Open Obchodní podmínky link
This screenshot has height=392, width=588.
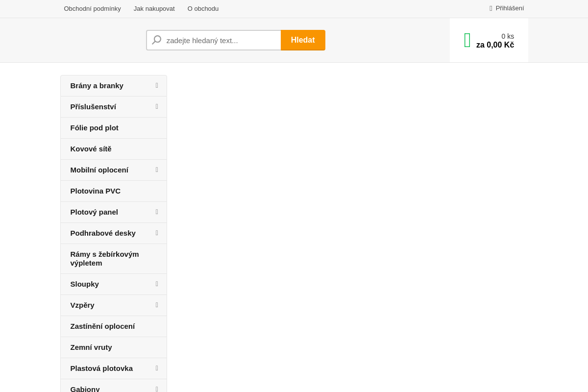pos(92,8)
